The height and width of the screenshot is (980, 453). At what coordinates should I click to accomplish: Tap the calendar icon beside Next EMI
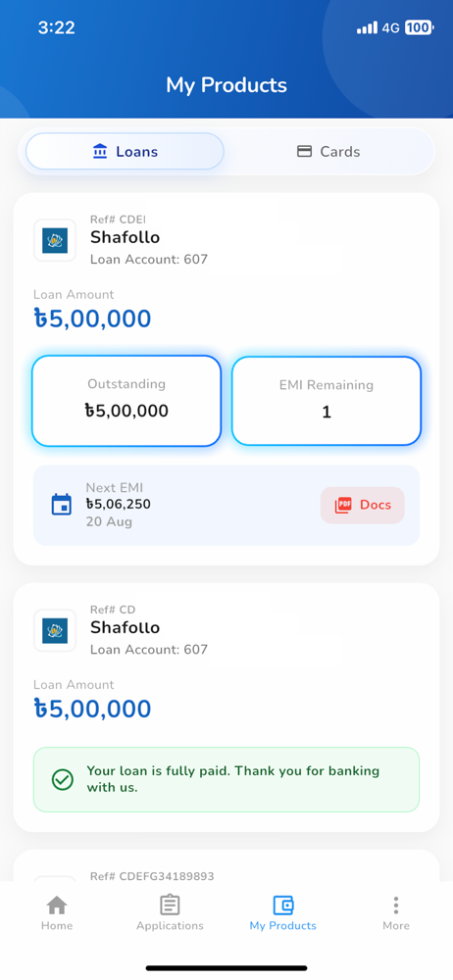[x=62, y=505]
